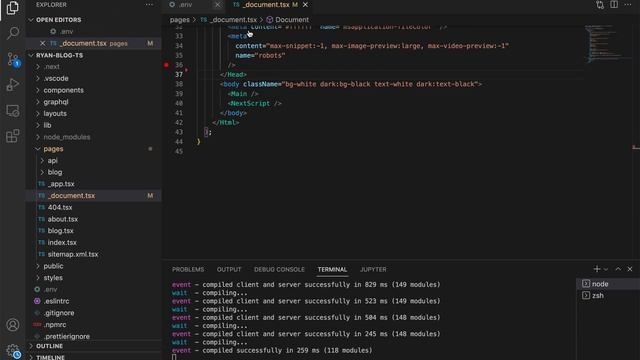Open the compare changes icon in editor toolbar
640x360 pixels.
coord(600,5)
